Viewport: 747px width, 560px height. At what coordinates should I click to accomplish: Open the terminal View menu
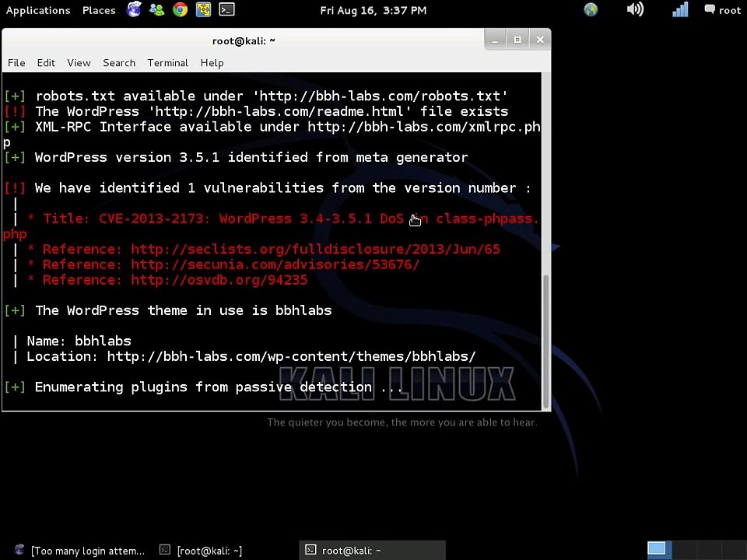tap(79, 63)
